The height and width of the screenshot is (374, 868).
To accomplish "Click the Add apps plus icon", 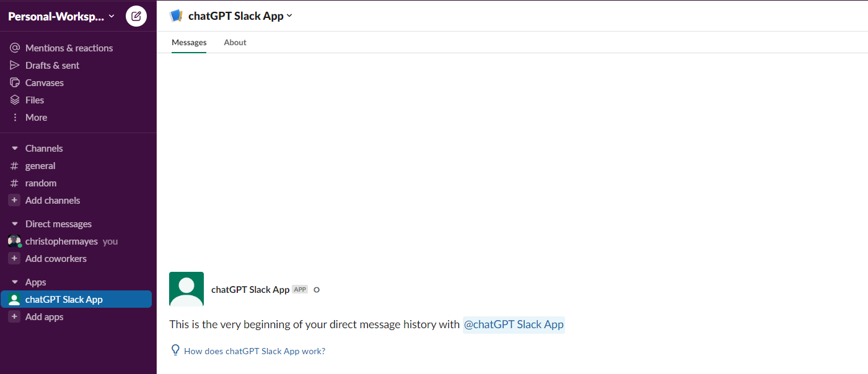I will tap(15, 317).
